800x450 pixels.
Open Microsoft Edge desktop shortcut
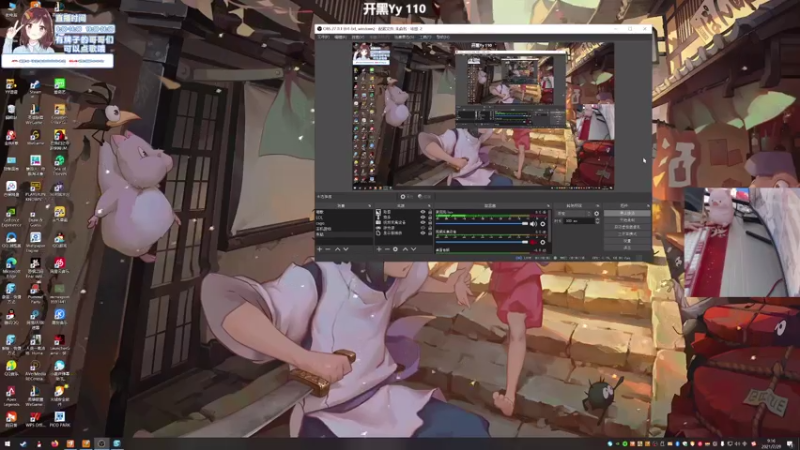[x=11, y=267]
